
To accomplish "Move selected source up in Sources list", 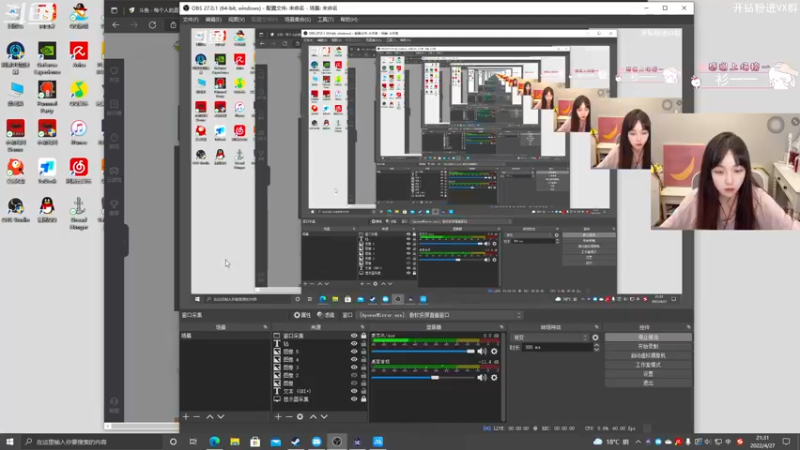I will 313,417.
